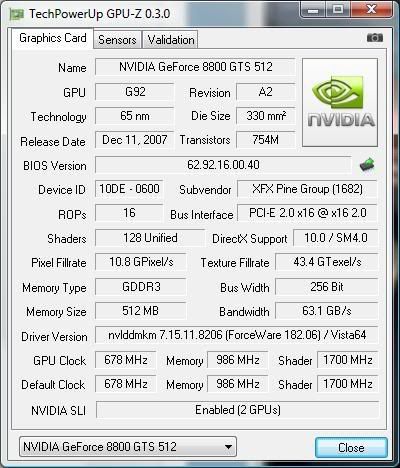Click the NVIDIA SLI Enabled (2 GPUs) field
The image size is (400, 468).
[238, 410]
